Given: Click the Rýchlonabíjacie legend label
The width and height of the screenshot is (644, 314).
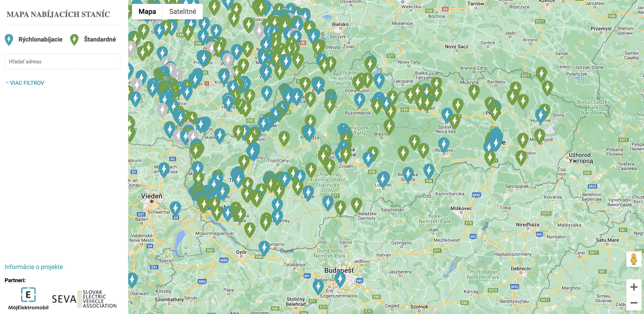Looking at the screenshot, I should [40, 40].
